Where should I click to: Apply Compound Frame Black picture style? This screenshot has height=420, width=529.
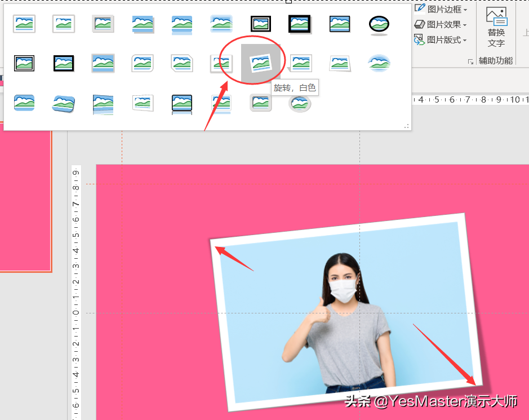24,63
